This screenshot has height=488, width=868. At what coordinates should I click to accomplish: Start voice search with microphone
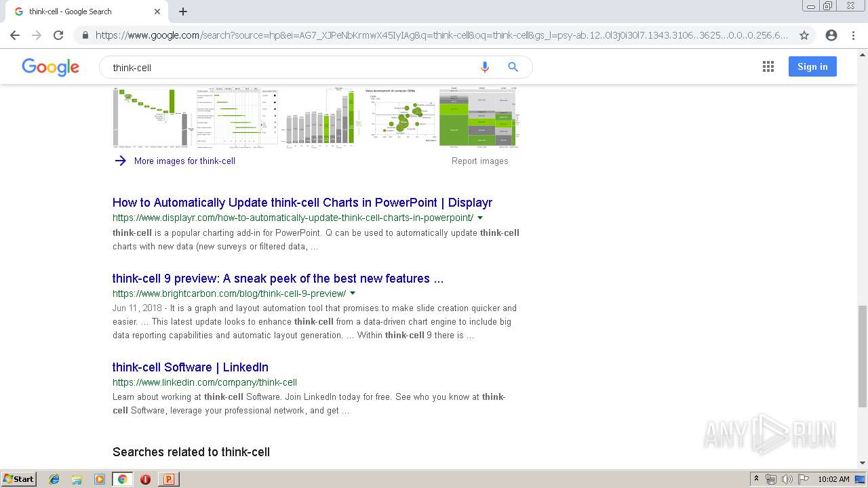(x=485, y=67)
